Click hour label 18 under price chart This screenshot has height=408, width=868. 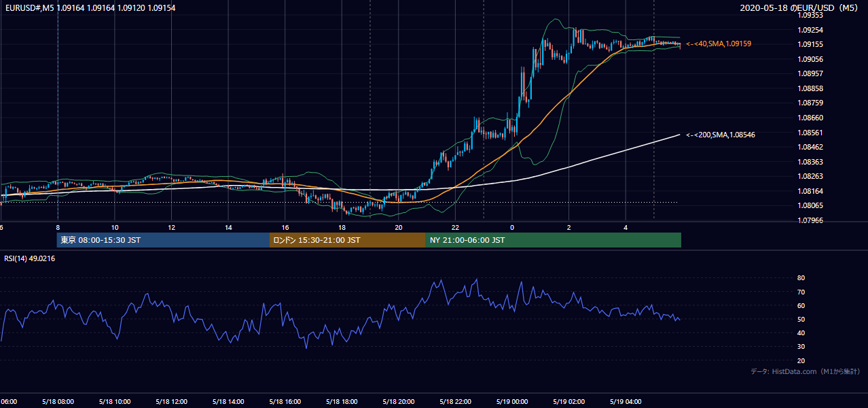[342, 227]
